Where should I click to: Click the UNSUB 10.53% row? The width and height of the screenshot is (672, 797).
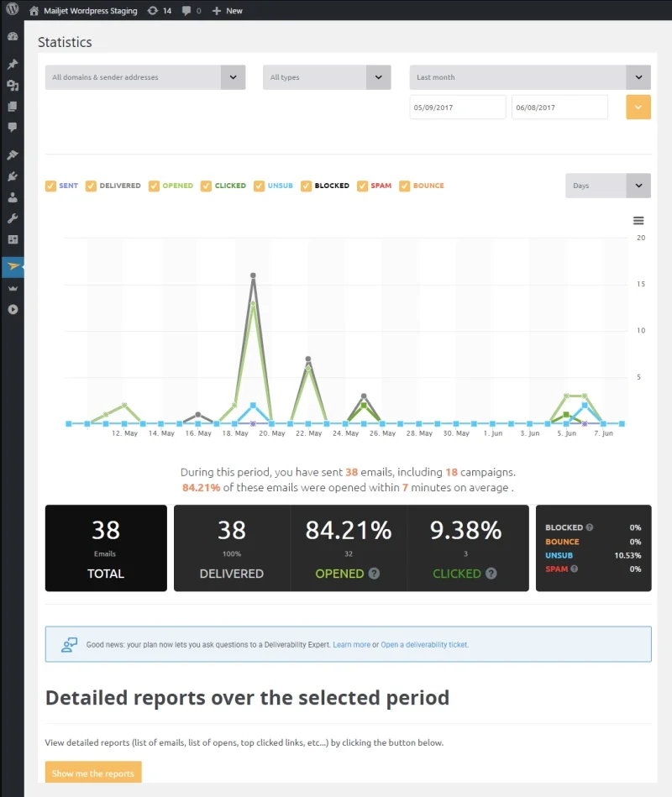pyautogui.click(x=593, y=555)
